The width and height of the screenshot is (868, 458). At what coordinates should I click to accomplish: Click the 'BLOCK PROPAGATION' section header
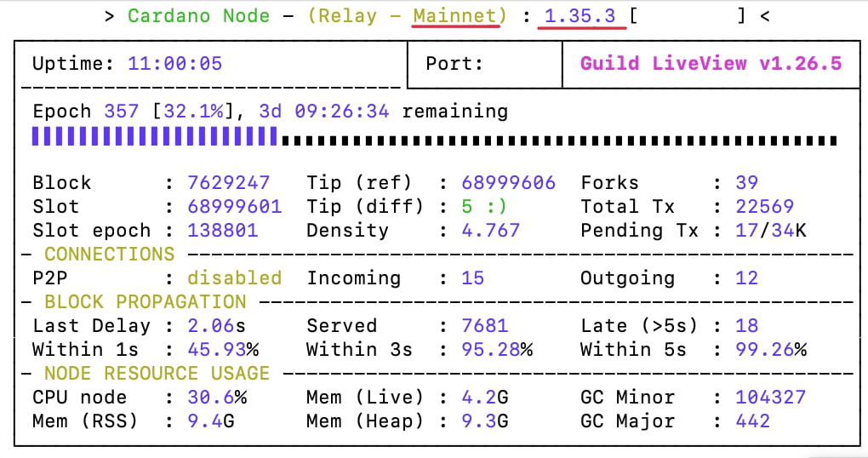point(146,301)
